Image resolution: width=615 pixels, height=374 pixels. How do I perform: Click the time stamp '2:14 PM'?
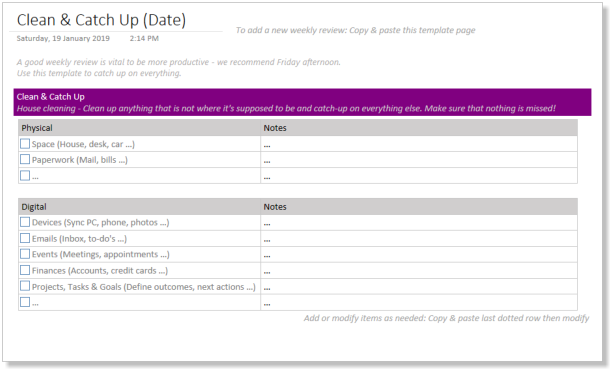[144, 38]
